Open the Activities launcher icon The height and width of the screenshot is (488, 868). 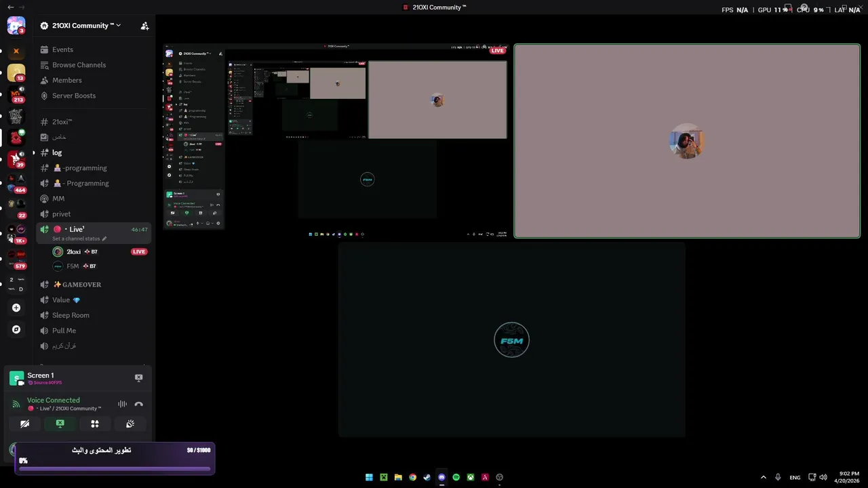95,424
